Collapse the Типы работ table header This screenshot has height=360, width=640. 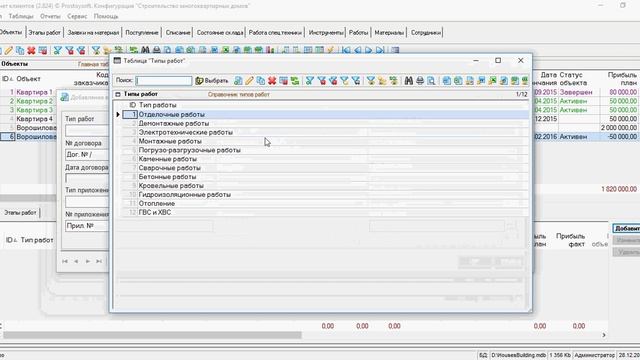pyautogui.click(x=118, y=94)
